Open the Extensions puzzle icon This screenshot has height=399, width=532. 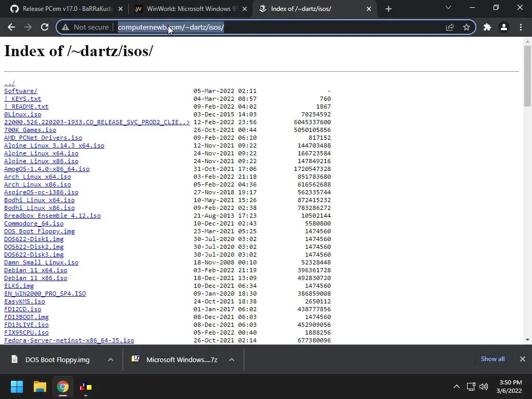487,27
